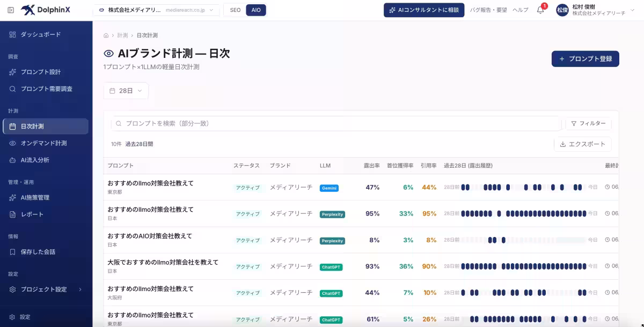Sort by LLM column header
Image resolution: width=644 pixels, height=327 pixels.
pyautogui.click(x=325, y=166)
